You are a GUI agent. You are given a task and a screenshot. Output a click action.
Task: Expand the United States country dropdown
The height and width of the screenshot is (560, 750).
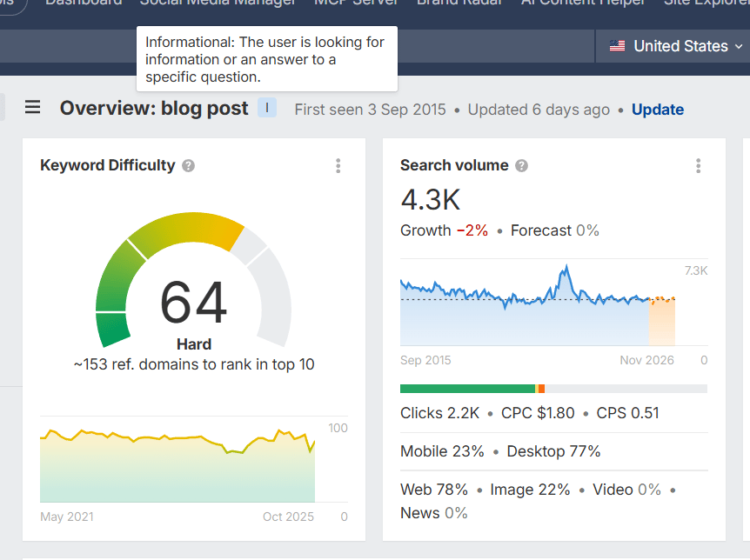pyautogui.click(x=676, y=46)
